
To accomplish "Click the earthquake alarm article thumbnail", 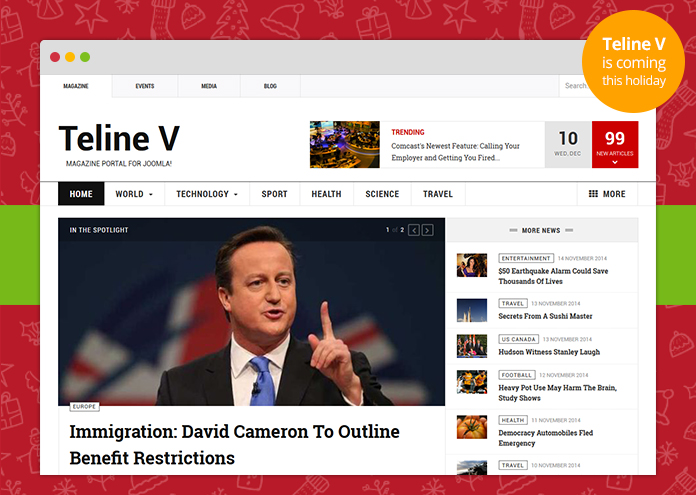I will point(472,265).
